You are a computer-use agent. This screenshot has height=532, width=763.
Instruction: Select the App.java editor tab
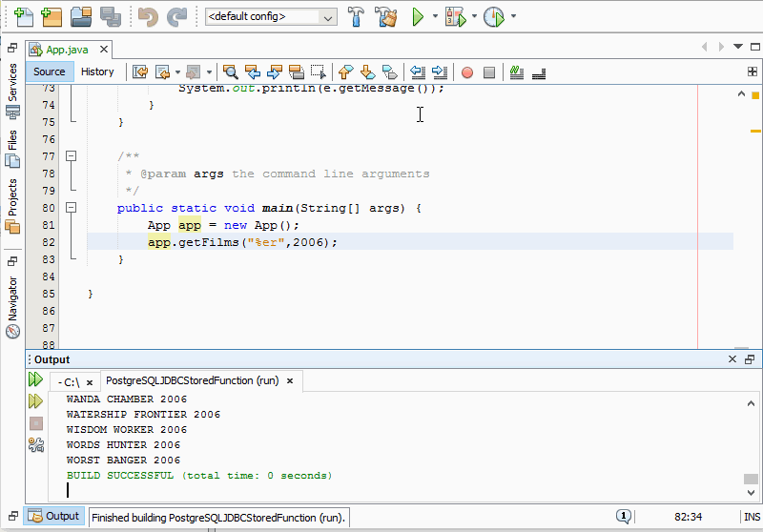[x=65, y=49]
